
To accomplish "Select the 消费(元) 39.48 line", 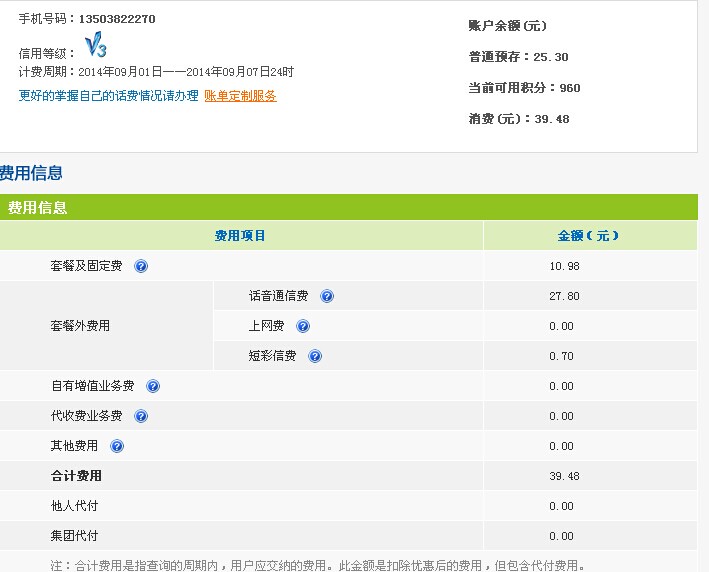I will 519,119.
